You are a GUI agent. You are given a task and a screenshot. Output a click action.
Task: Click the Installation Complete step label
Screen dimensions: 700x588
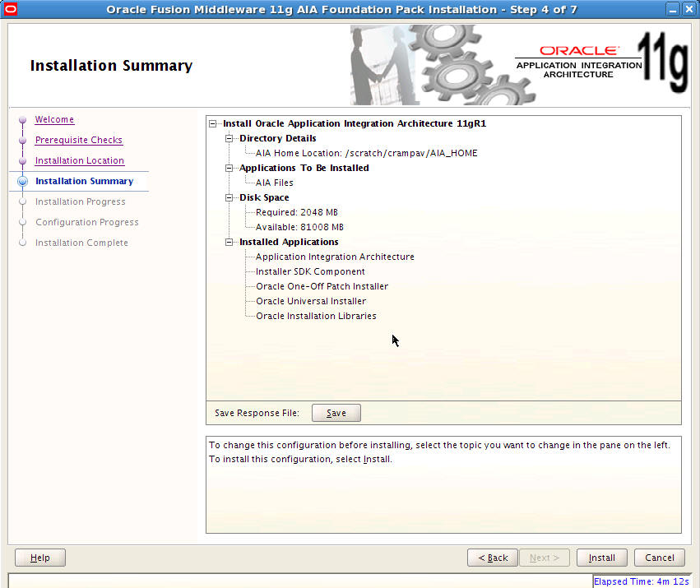(81, 243)
